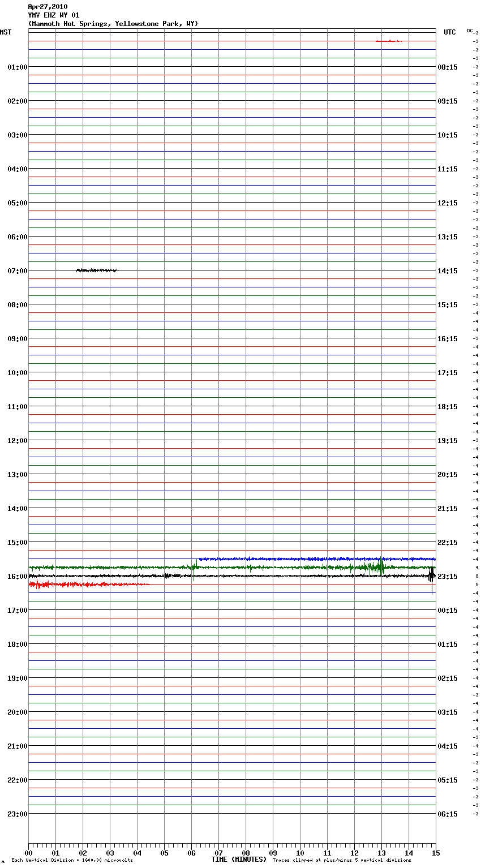The height and width of the screenshot is (868, 481).
Task: Click the 12:15 UTC time label
Action: [x=448, y=203]
